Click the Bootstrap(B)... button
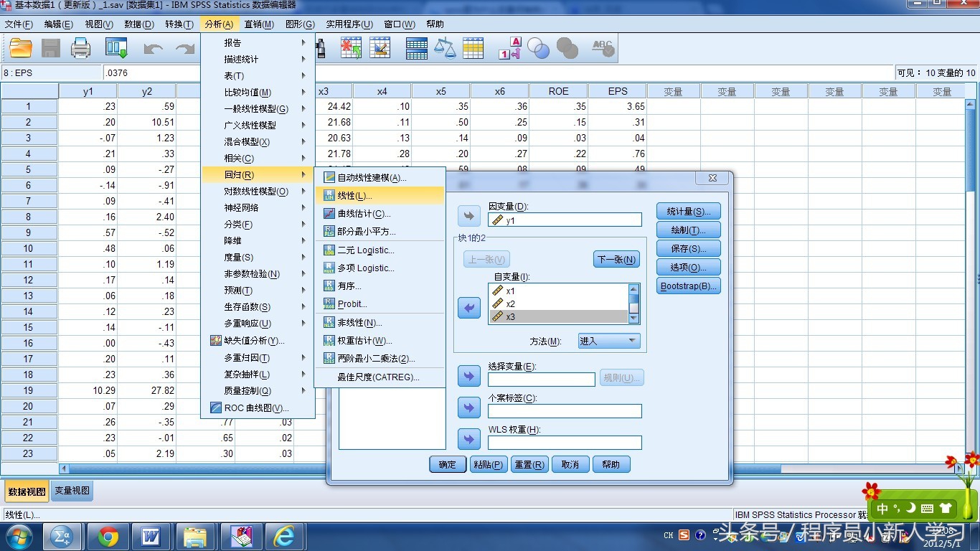Viewport: 980px width, 551px height. [689, 286]
